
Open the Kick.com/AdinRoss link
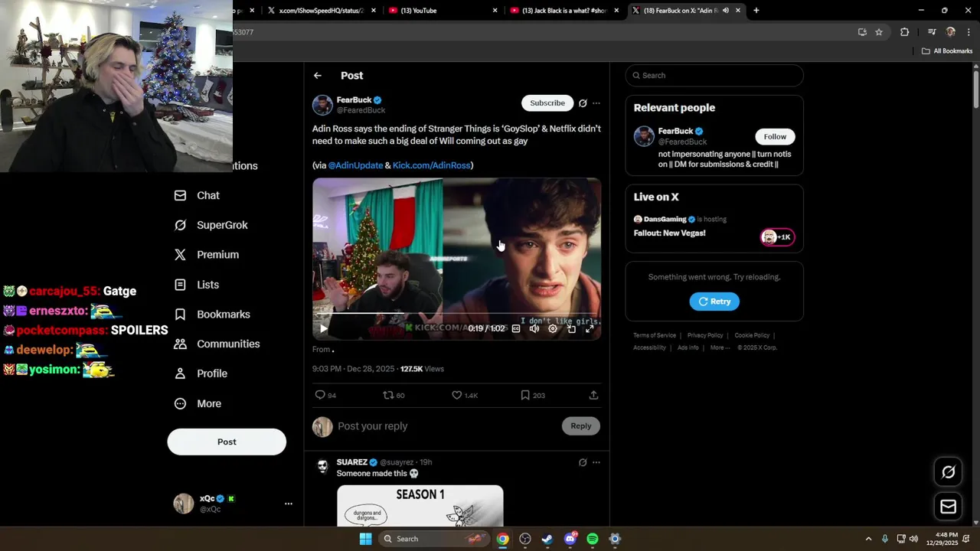pos(431,165)
